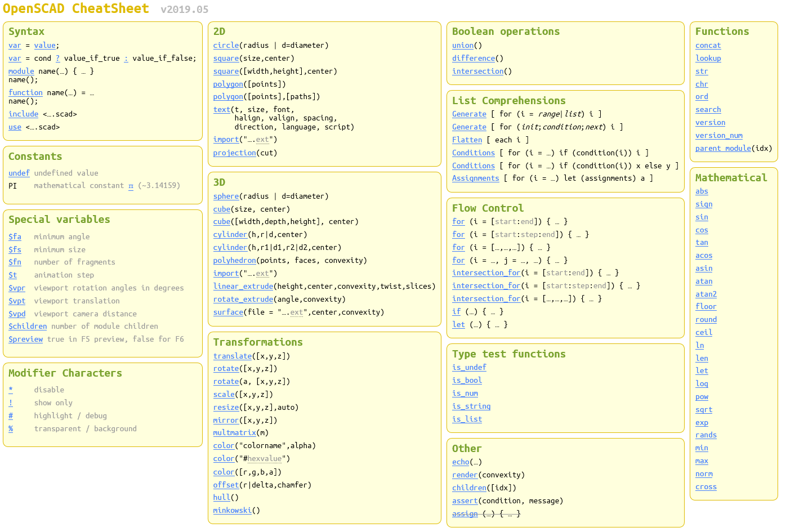Click the version_num link
Viewport: 786px width, 532px height.
(x=719, y=136)
